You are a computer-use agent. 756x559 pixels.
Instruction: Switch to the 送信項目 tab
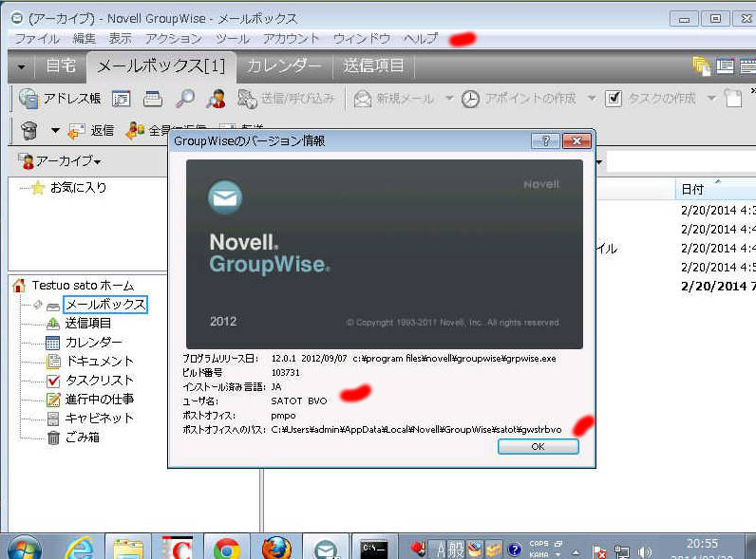click(x=373, y=65)
